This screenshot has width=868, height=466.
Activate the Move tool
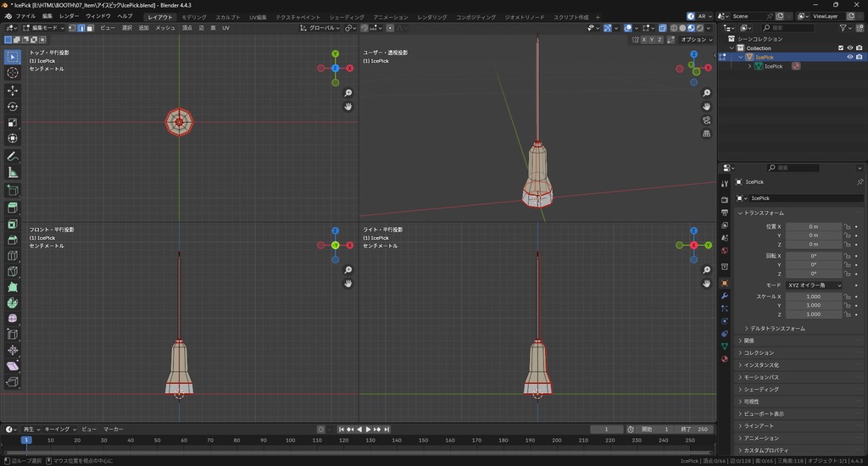pyautogui.click(x=12, y=90)
